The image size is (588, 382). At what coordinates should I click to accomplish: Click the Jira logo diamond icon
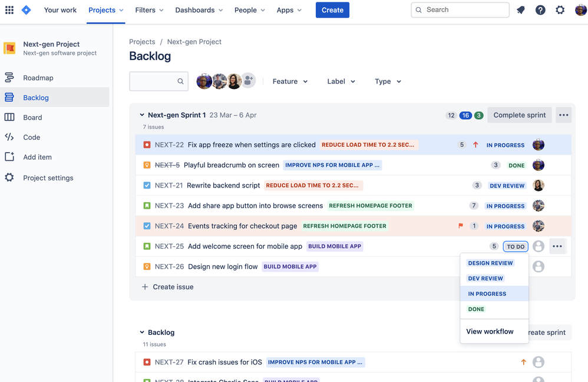tap(27, 10)
